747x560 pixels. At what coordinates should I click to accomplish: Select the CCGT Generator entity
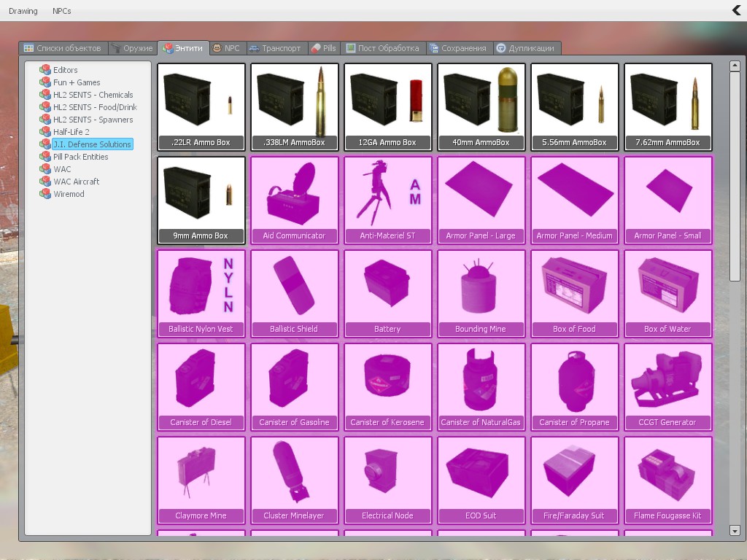pyautogui.click(x=668, y=387)
